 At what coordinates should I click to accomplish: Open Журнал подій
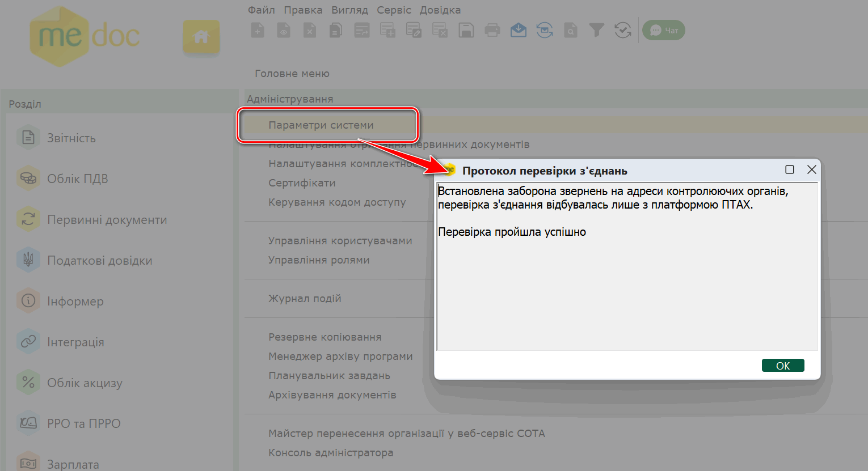305,299
